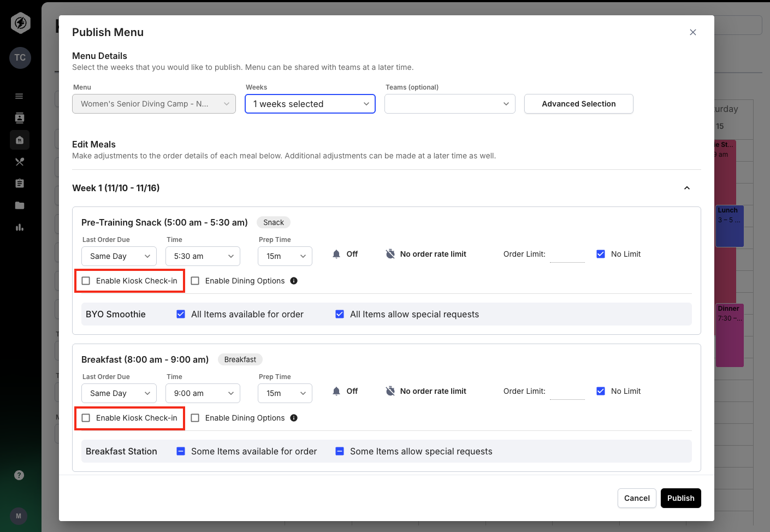Uncheck BYO Smoothie special requests checkbox

[x=340, y=314]
